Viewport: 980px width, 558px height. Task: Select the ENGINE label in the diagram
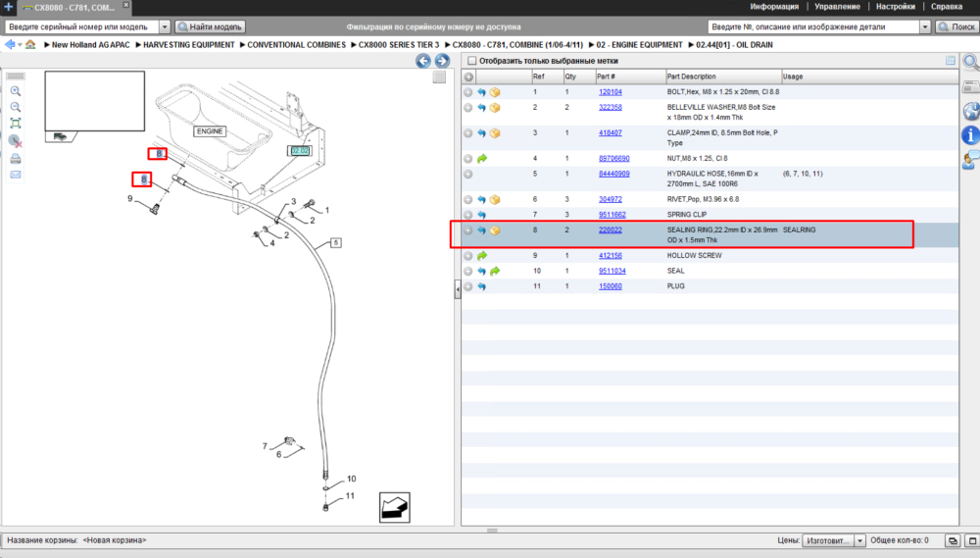(x=210, y=131)
